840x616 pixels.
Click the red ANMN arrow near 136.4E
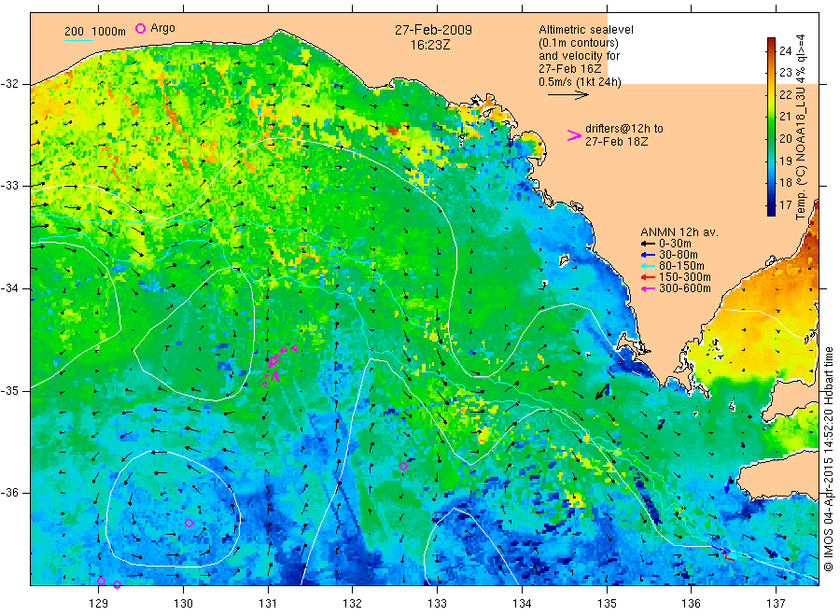tap(729, 558)
